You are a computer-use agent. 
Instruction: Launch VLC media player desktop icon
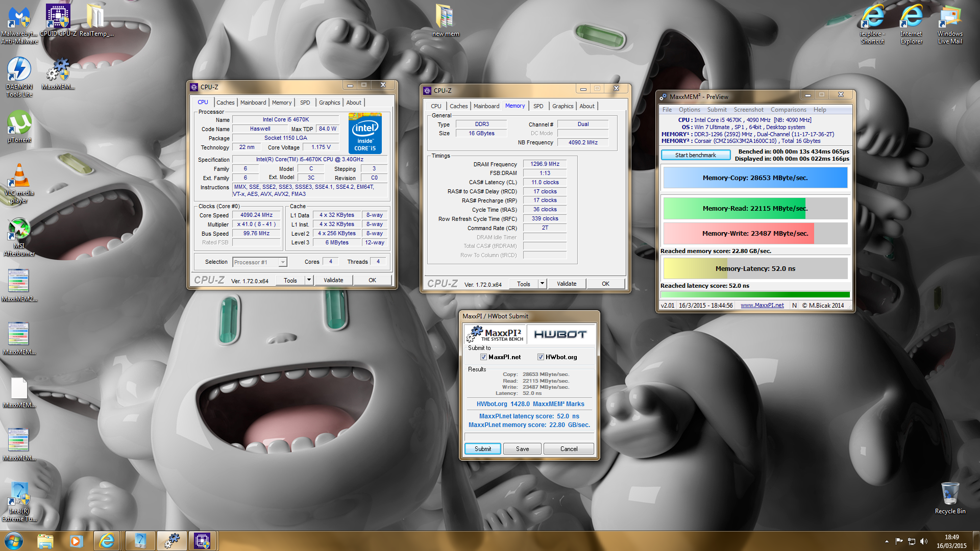19,184
